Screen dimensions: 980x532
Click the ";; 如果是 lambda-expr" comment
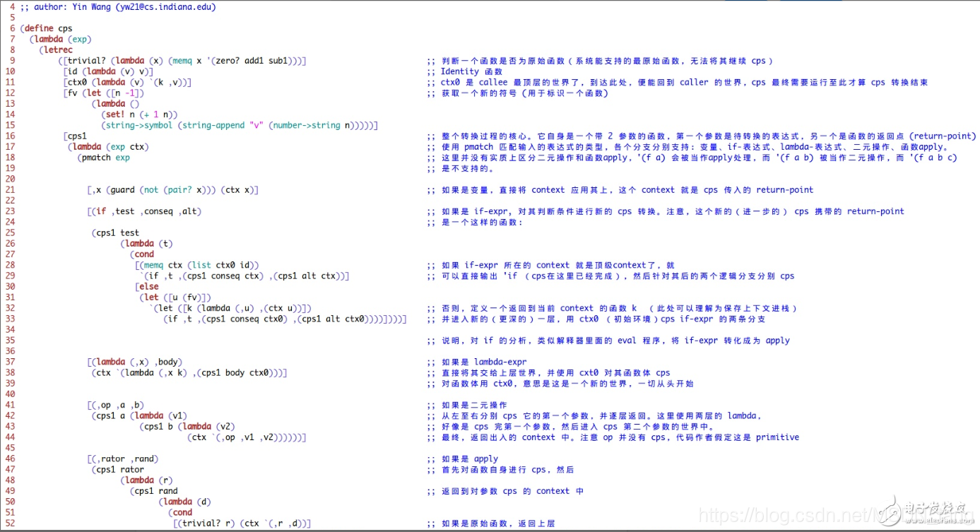(477, 362)
